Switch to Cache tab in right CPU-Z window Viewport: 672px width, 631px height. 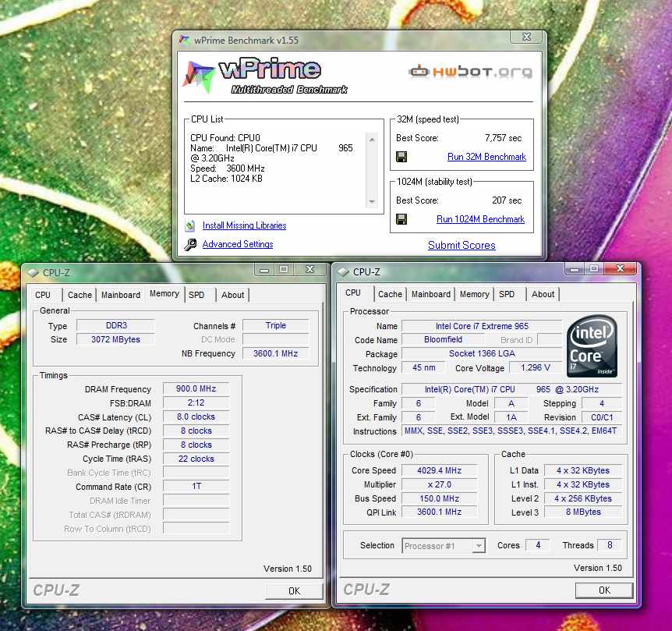390,294
